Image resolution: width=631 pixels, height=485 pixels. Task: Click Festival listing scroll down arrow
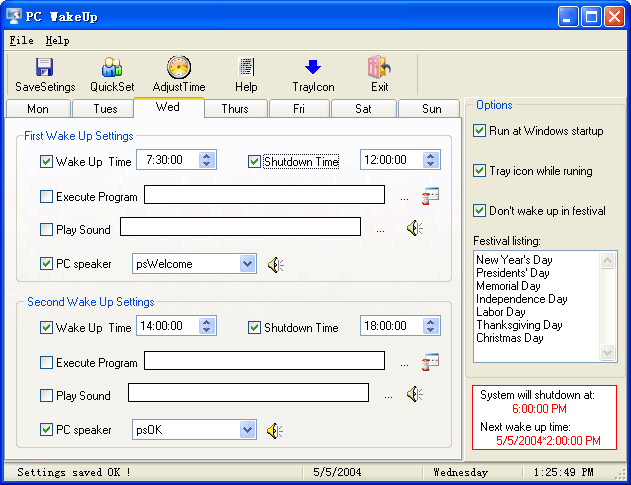tap(607, 353)
